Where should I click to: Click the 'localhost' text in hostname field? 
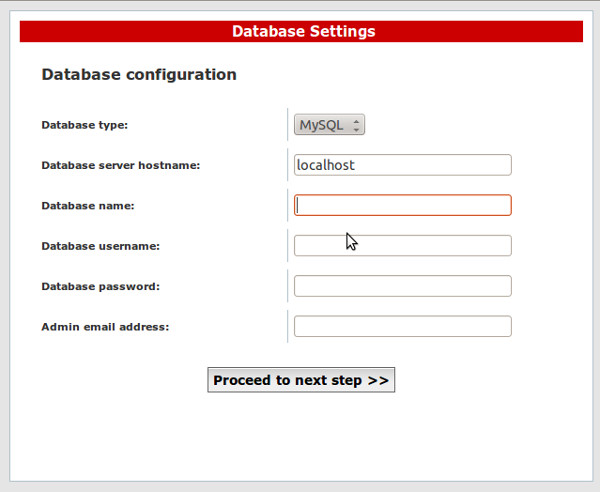(x=326, y=165)
